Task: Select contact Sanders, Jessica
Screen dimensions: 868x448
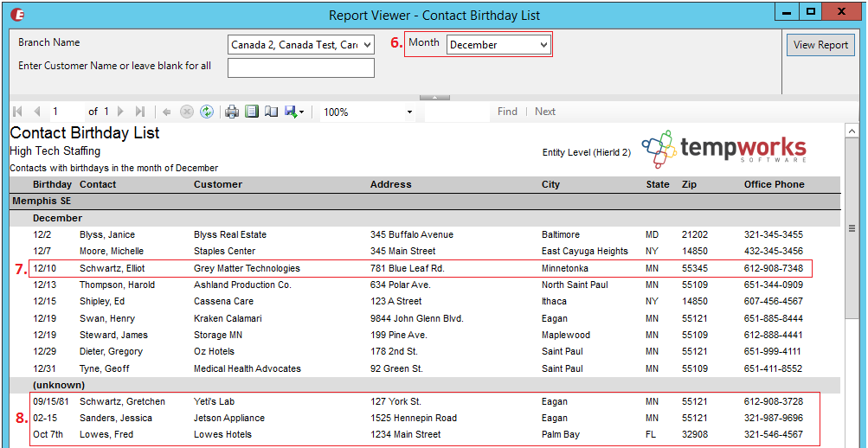Action: (x=115, y=418)
